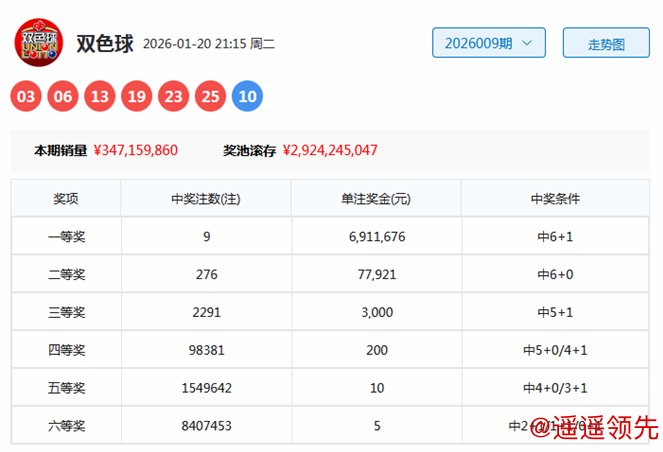Click the sales amount ¥347,159,860
663x452 pixels.
(x=135, y=151)
